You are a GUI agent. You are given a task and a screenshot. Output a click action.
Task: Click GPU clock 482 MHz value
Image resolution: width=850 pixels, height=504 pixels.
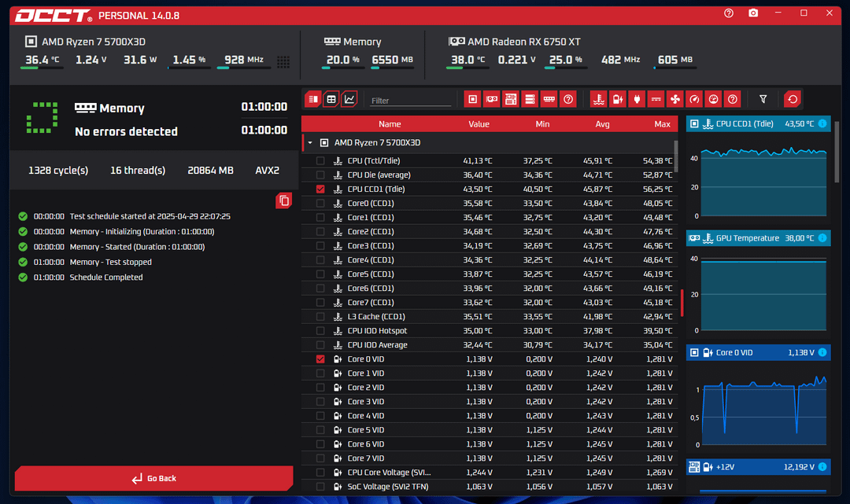pos(620,60)
